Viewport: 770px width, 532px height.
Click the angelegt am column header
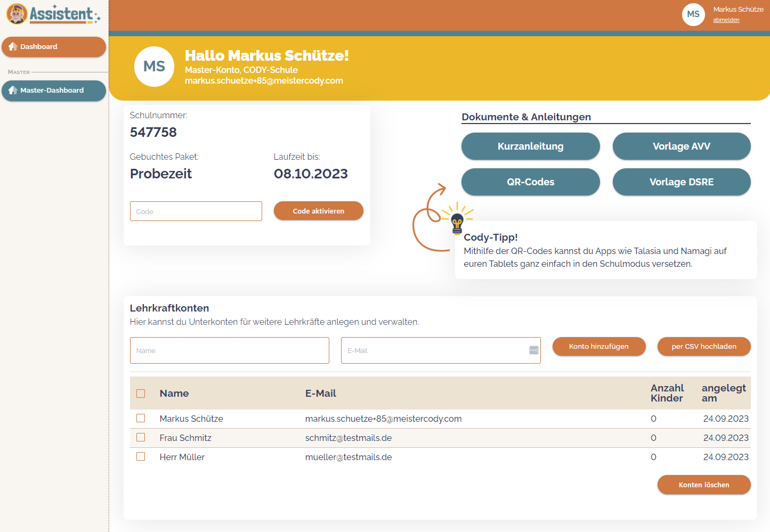point(724,393)
